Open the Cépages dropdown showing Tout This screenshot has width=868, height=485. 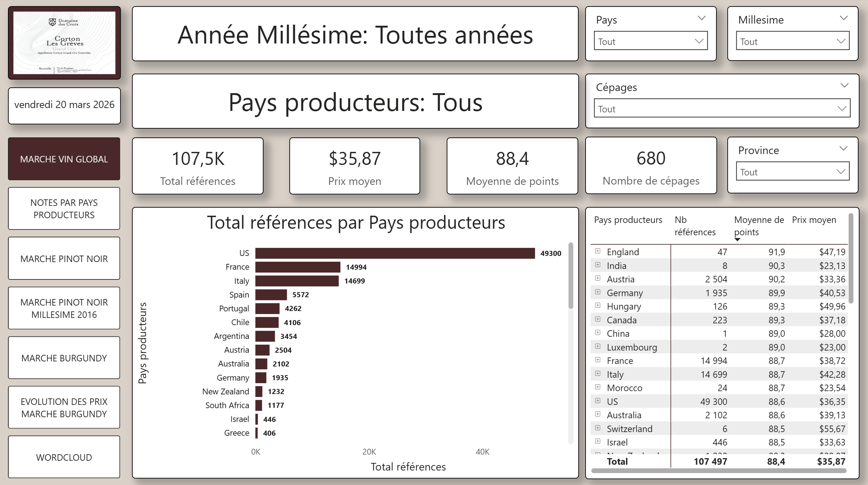click(722, 108)
